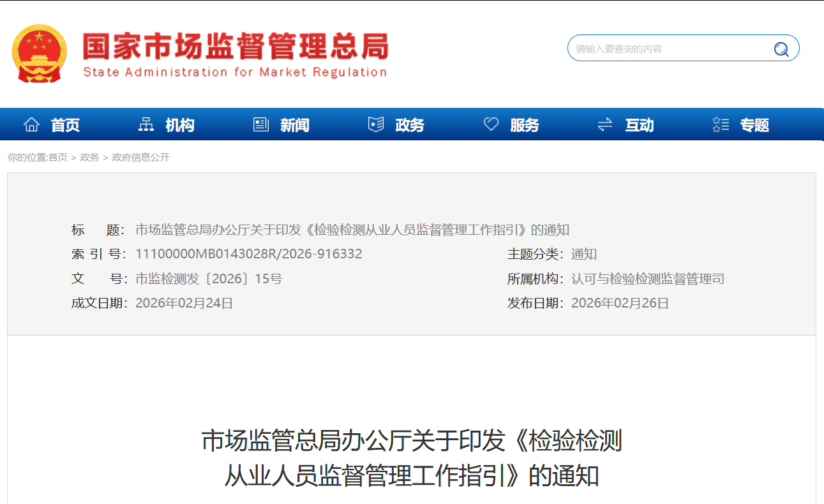Click the heart icon beside 服务

(x=491, y=125)
